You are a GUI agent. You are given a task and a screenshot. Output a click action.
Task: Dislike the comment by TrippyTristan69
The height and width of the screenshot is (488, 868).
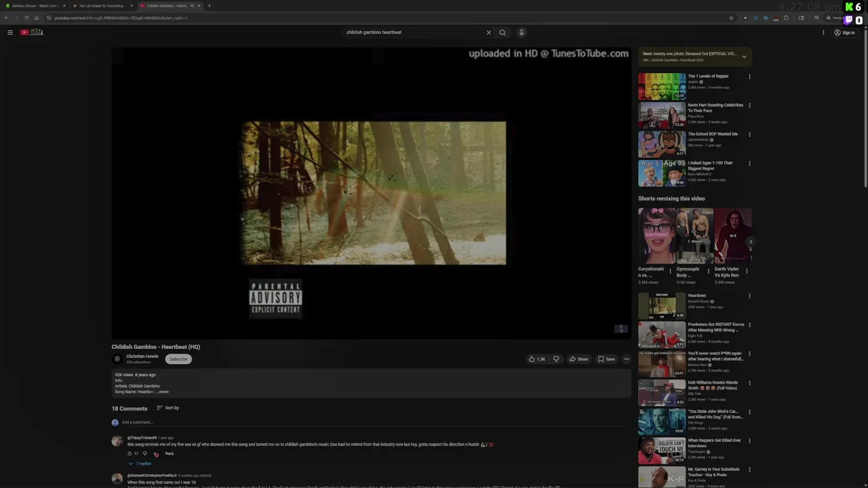pyautogui.click(x=144, y=453)
